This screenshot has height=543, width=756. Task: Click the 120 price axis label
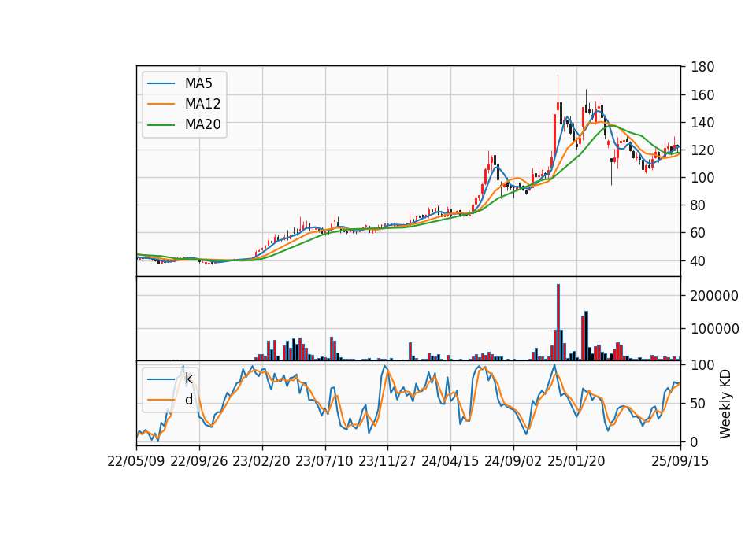[x=702, y=150]
